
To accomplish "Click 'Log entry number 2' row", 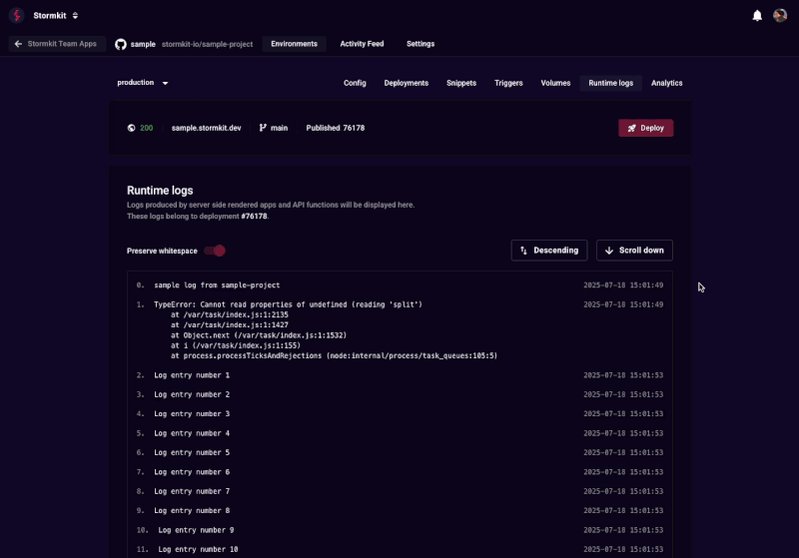I will pos(400,394).
